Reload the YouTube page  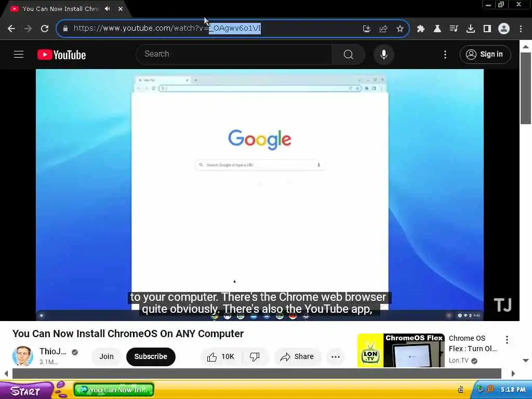[x=45, y=29]
